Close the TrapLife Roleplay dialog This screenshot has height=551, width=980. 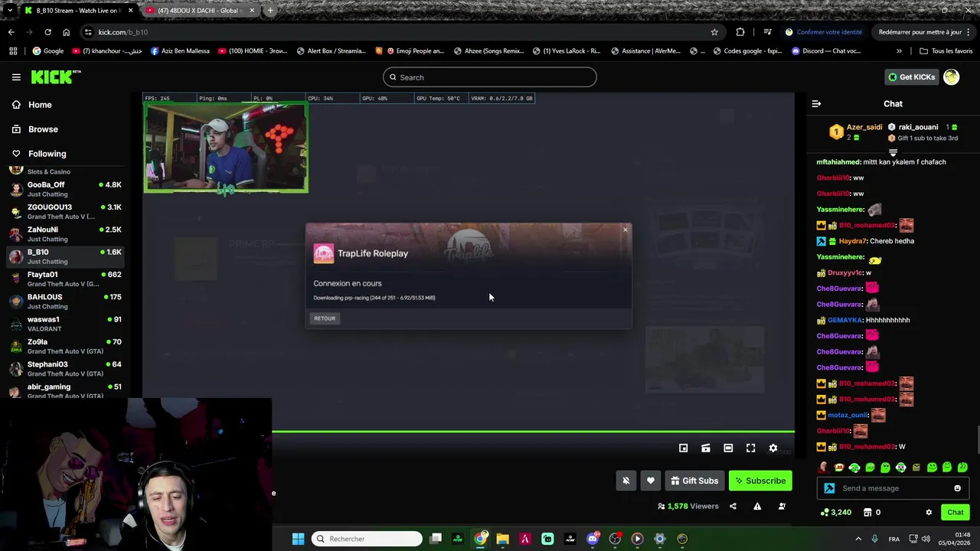pos(625,230)
